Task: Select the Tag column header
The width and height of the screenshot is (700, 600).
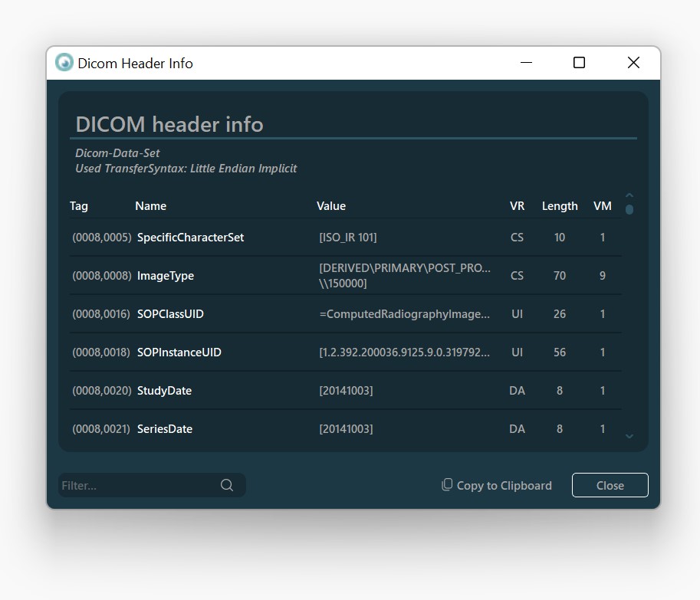Action: pos(79,206)
